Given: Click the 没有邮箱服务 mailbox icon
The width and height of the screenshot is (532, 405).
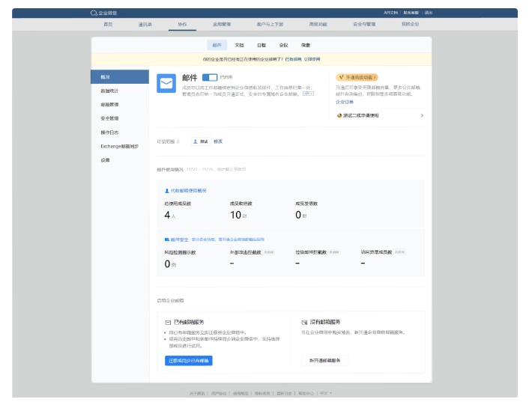Looking at the screenshot, I should point(304,321).
